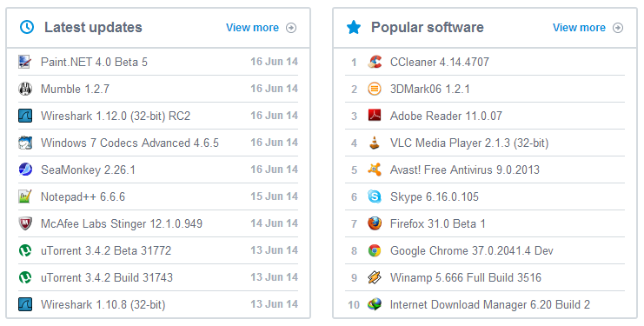Viewport: 644px width, 326px height.
Task: Click the VLC traffic cone icon
Action: coord(375,143)
